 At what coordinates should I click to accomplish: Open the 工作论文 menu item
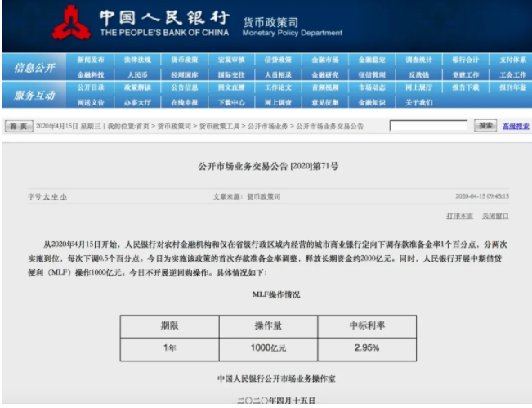pos(278,87)
